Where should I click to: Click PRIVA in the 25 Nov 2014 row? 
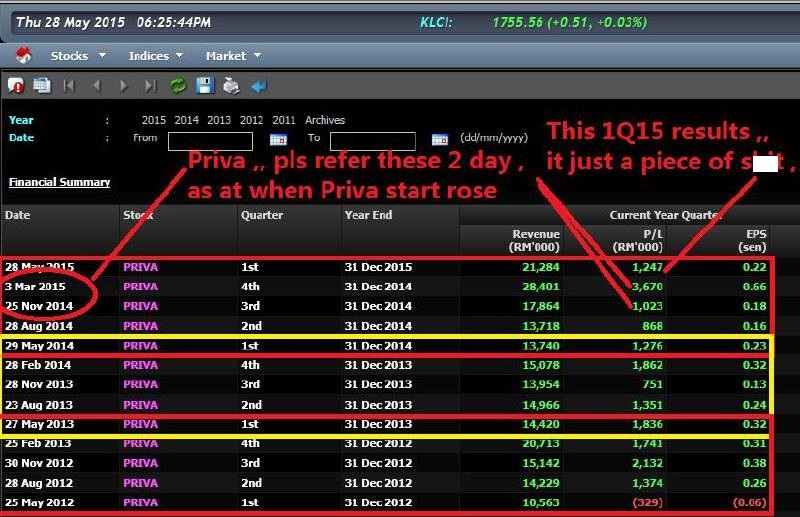click(x=140, y=306)
